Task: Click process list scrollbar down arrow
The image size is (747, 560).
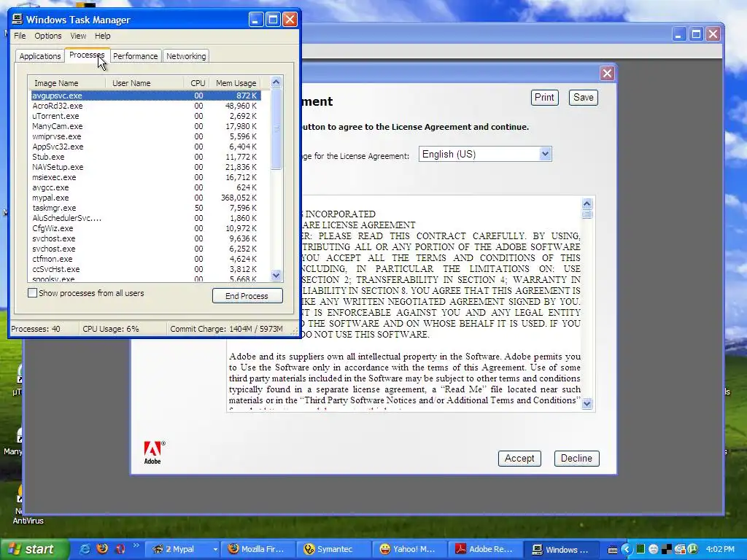Action: pyautogui.click(x=276, y=275)
